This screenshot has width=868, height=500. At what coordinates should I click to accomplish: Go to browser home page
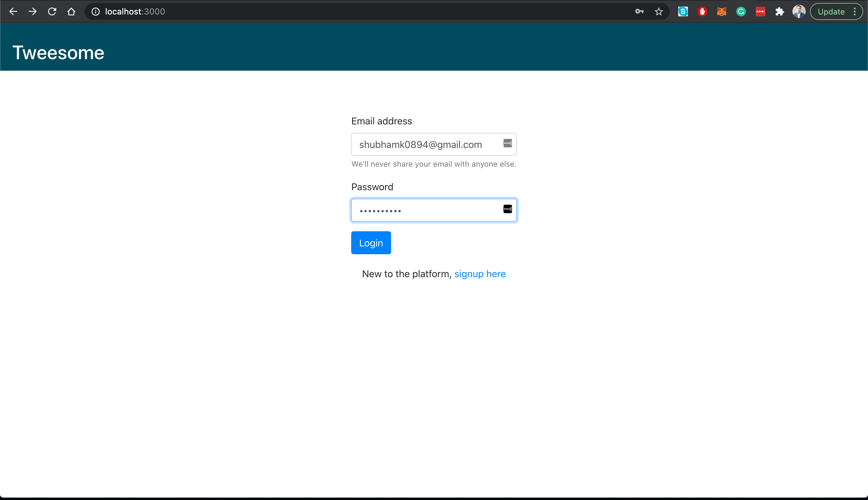(71, 12)
